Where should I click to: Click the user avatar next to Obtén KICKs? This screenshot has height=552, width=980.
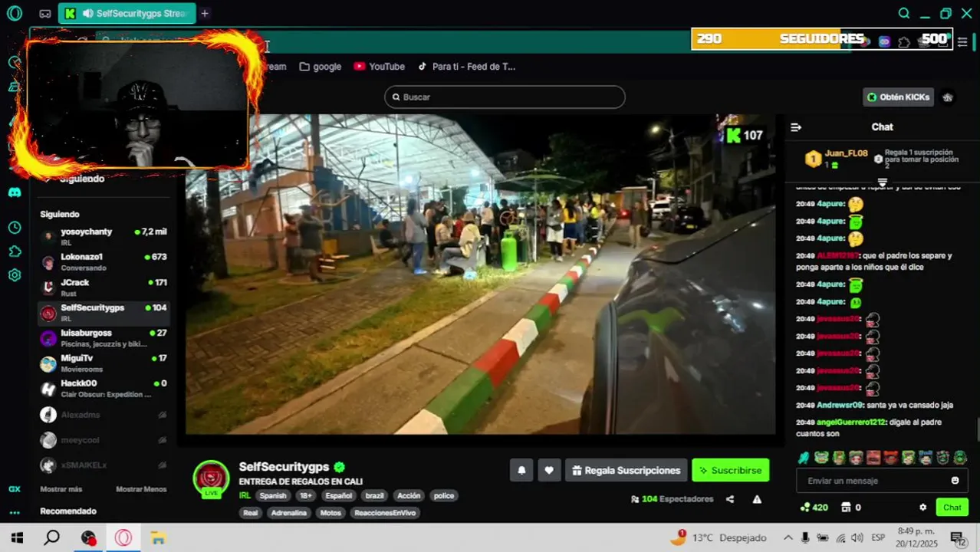(x=948, y=97)
